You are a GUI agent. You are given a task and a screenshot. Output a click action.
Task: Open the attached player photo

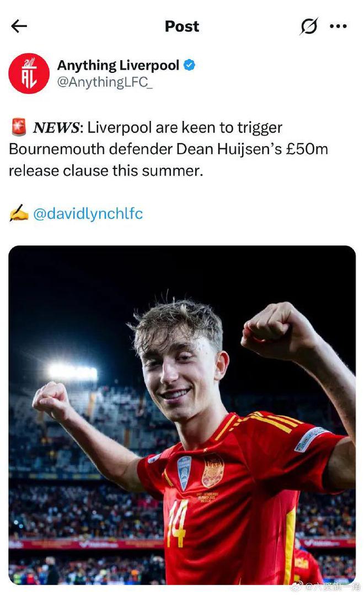[x=182, y=414]
